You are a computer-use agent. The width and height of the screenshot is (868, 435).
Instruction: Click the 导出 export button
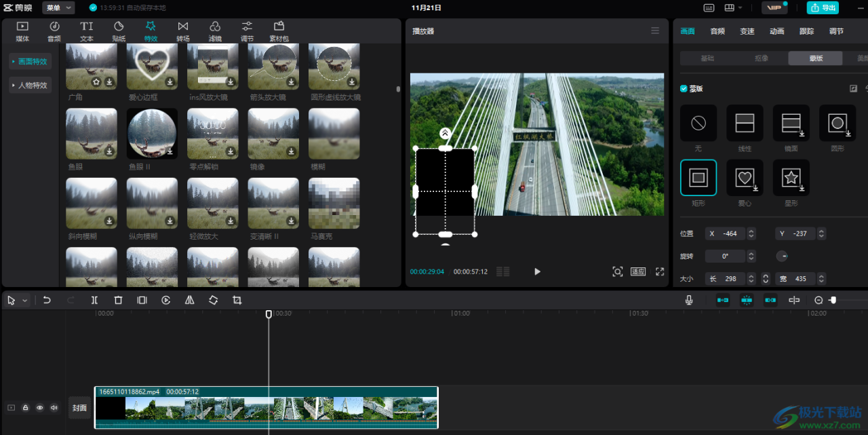pos(823,7)
